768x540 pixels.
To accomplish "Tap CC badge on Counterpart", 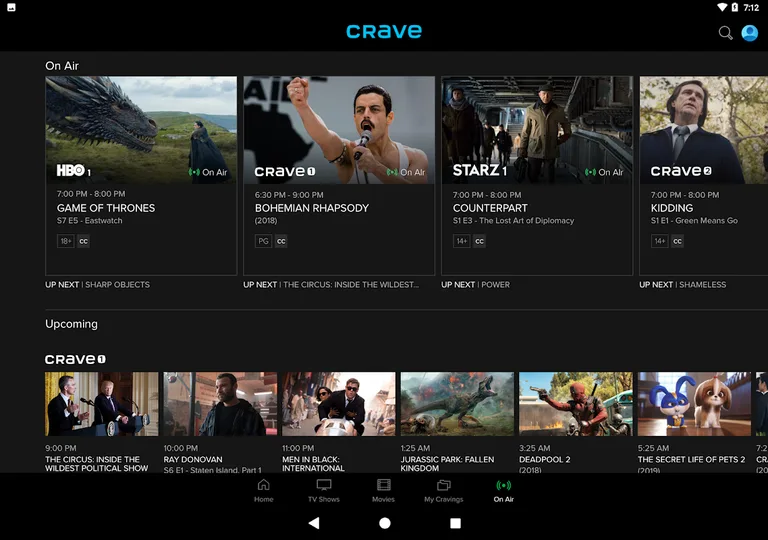I will pyautogui.click(x=479, y=241).
